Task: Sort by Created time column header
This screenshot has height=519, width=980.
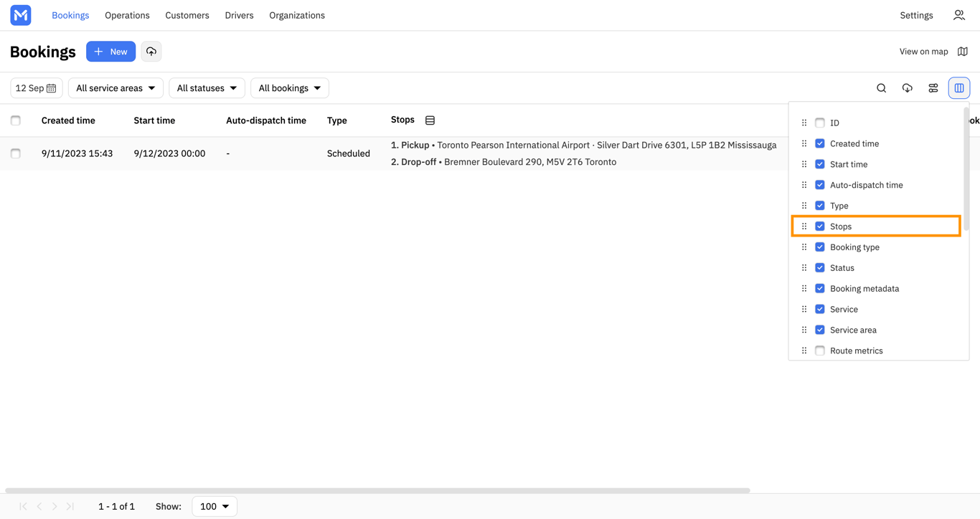Action: (x=68, y=120)
